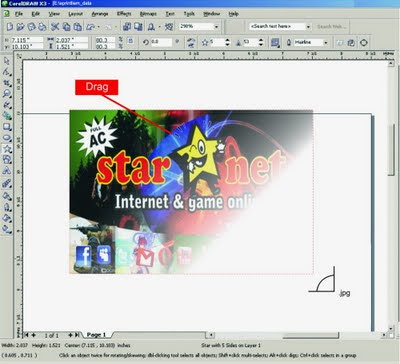Click the Convert to Curves icon
The width and height of the screenshot is (400, 364).
(364, 42)
